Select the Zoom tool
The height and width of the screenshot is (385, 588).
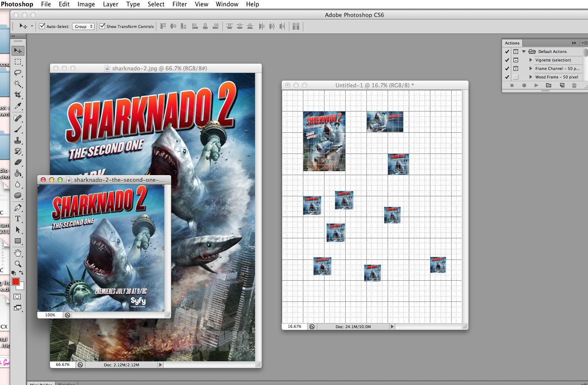(x=18, y=264)
